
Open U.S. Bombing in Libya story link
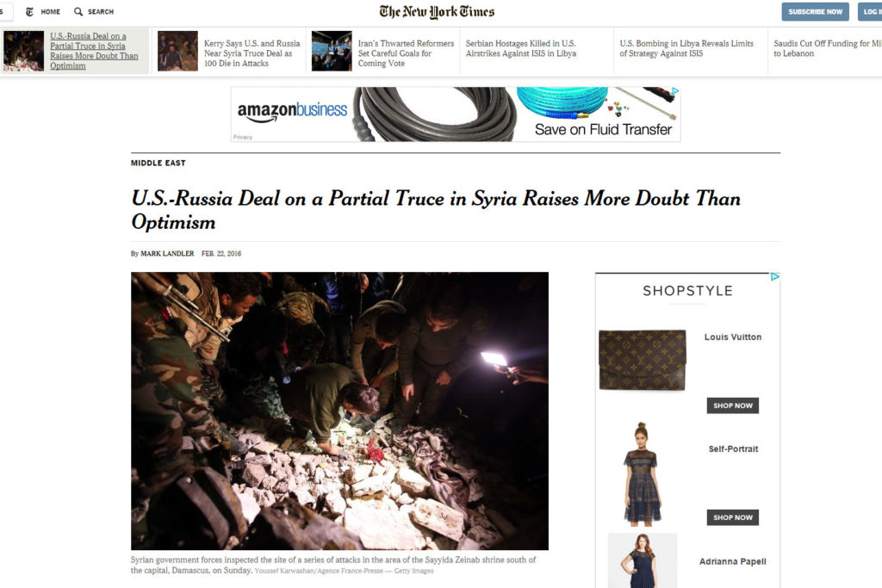686,48
